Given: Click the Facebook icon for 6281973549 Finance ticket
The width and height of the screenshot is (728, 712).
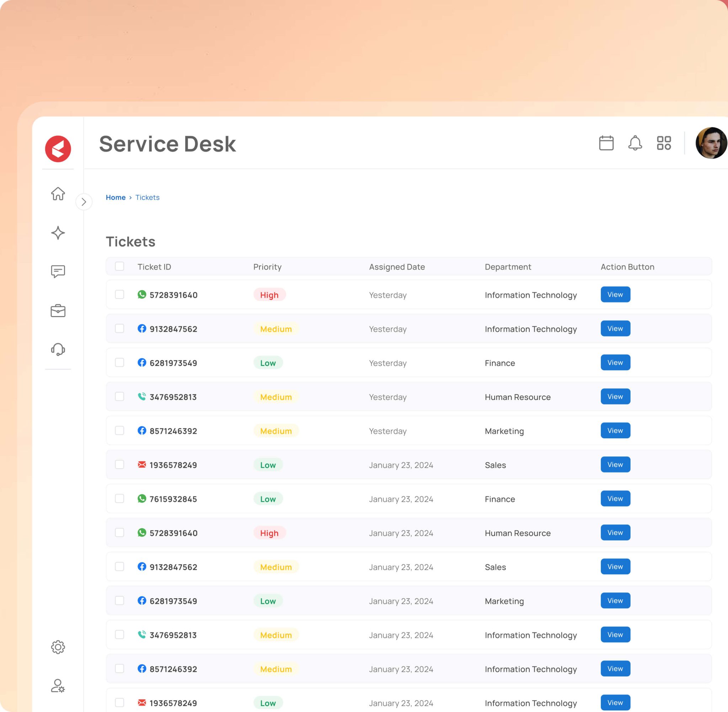Looking at the screenshot, I should point(142,362).
